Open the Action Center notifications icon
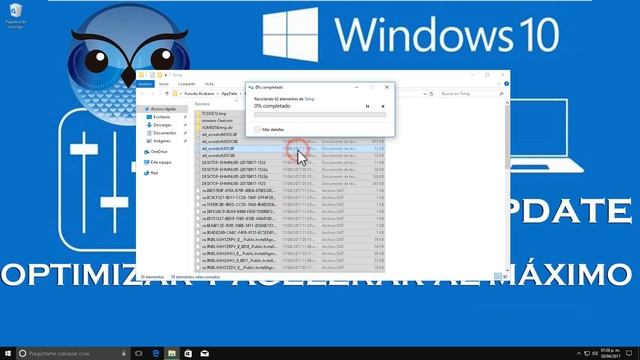Screen dimensions: 640x360 click(x=629, y=353)
